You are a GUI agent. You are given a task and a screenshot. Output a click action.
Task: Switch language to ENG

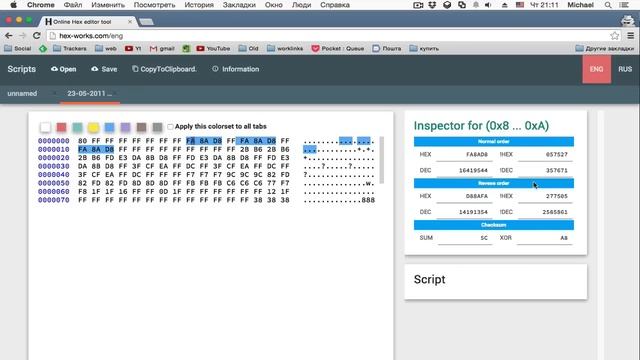point(596,69)
